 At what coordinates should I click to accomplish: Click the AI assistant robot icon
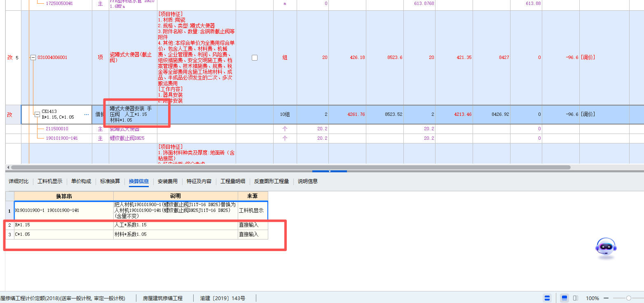tap(605, 247)
